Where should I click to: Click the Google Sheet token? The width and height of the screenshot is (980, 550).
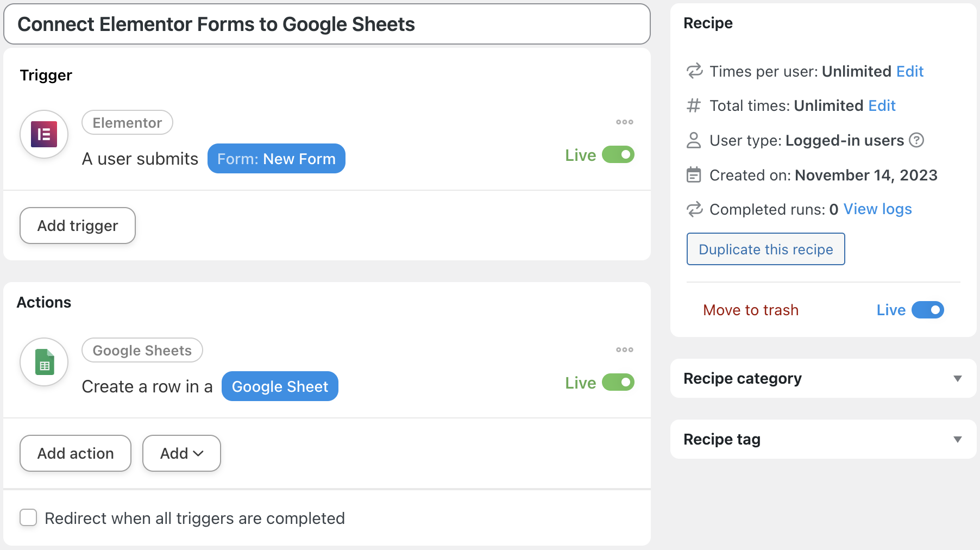coord(280,386)
